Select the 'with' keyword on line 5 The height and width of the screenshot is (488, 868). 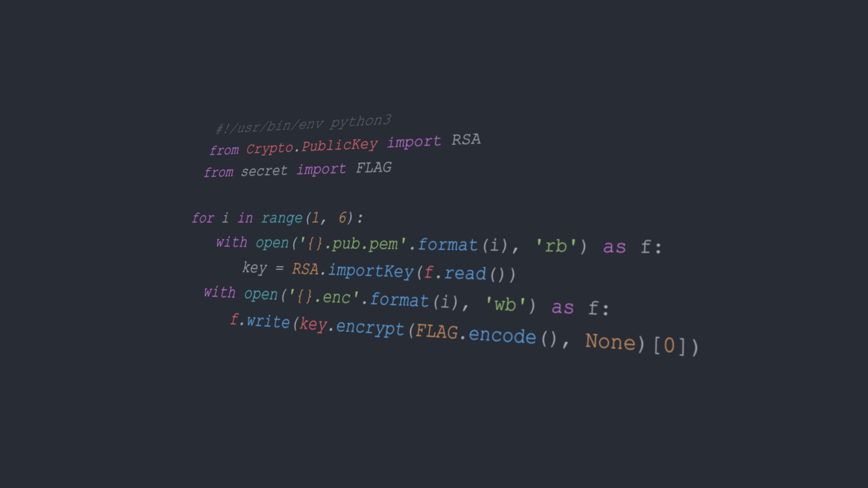point(1,4)
